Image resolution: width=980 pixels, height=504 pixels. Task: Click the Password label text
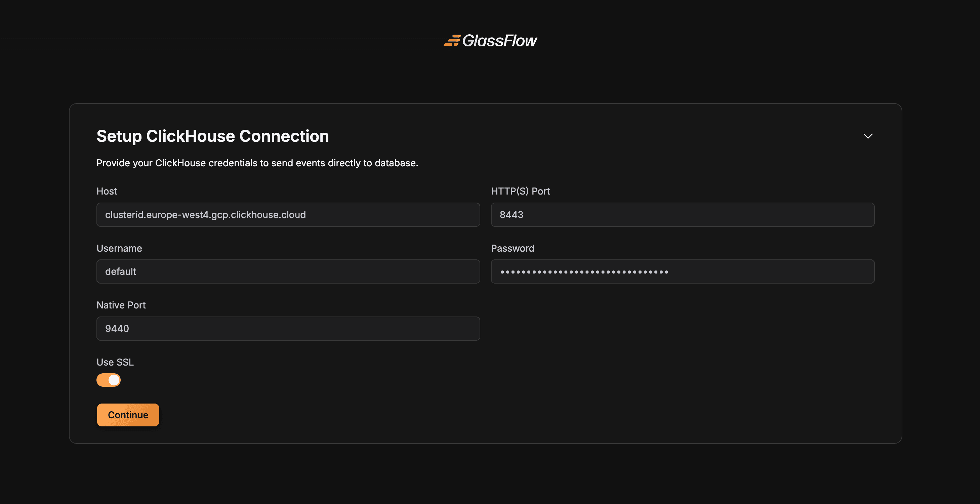tap(513, 248)
